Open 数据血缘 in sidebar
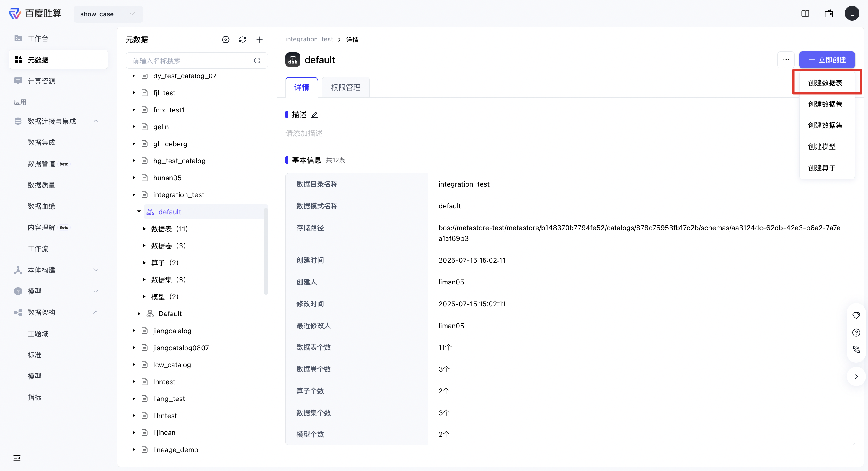The width and height of the screenshot is (868, 471). [x=41, y=206]
